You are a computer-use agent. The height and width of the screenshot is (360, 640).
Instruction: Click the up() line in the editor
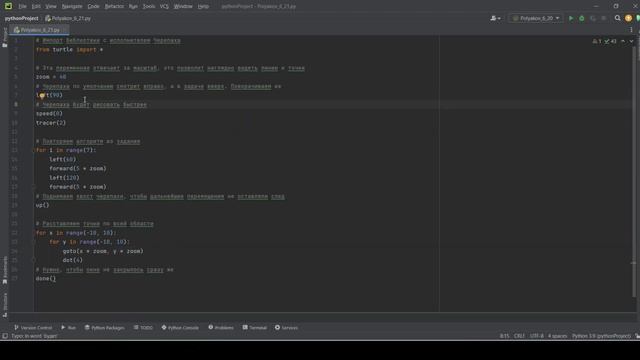[x=42, y=205]
